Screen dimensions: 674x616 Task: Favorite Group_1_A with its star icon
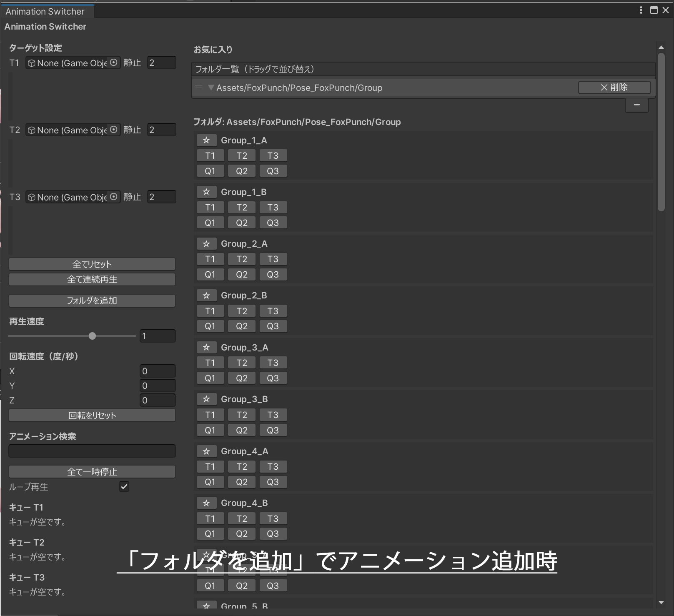[207, 140]
